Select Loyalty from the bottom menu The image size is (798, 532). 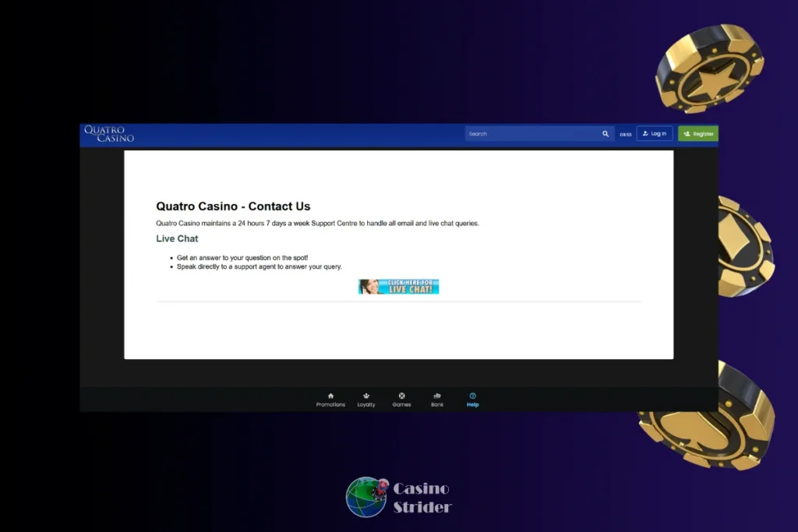pyautogui.click(x=366, y=400)
